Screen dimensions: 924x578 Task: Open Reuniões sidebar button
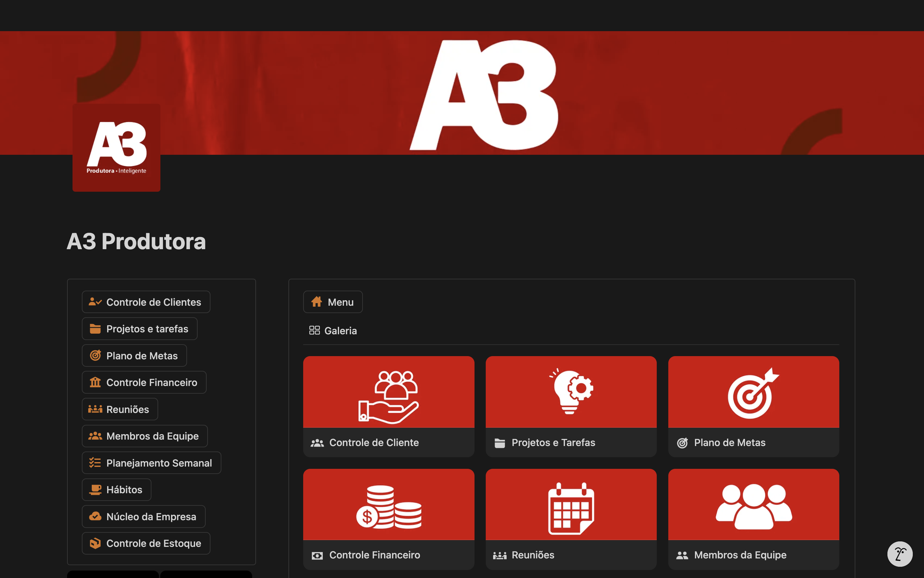tap(120, 409)
